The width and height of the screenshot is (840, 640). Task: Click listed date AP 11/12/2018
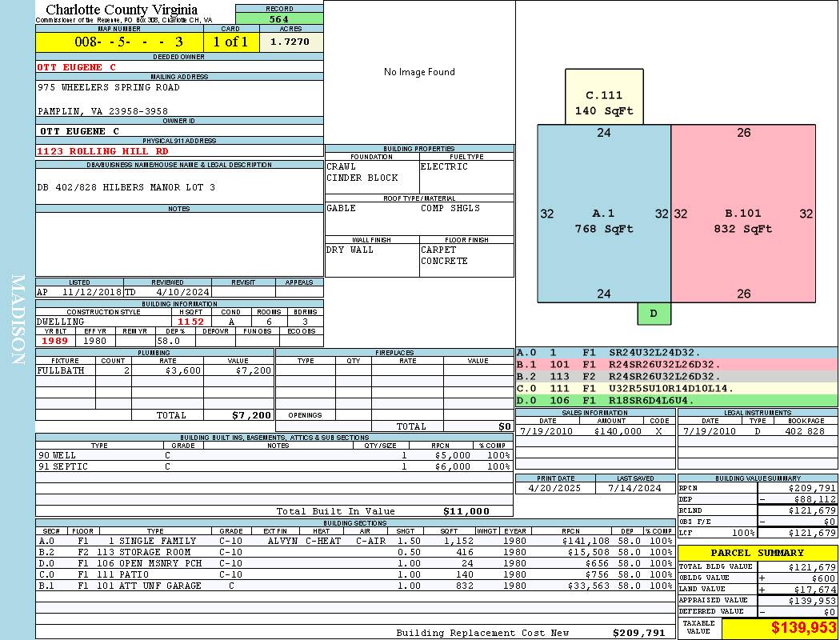[x=79, y=293]
